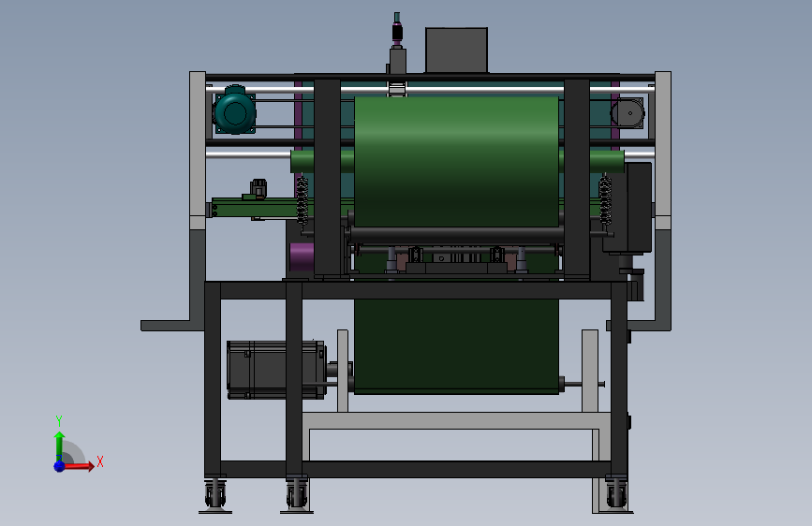Viewport: 812px width, 526px height.
Task: Select the light gray lower cross beam
Action: pyautogui.click(x=456, y=420)
